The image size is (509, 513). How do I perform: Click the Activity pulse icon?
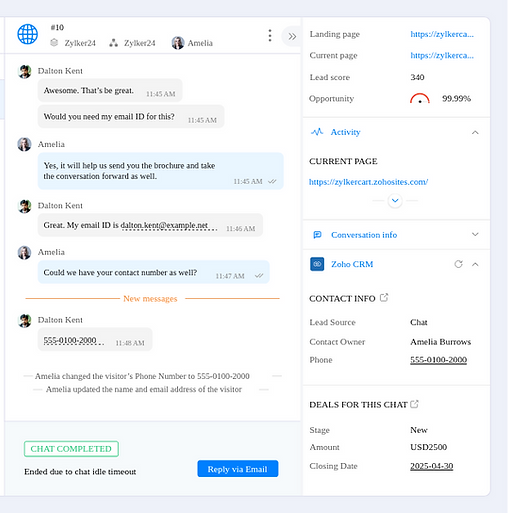click(317, 132)
